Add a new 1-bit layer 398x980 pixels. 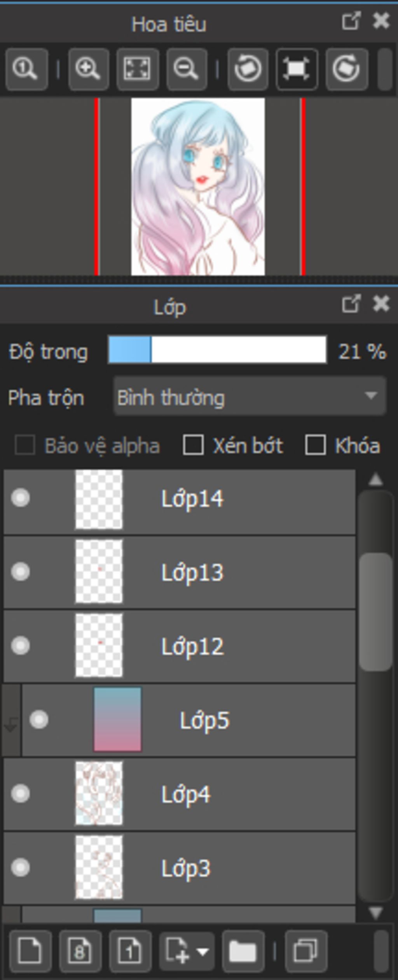point(130,951)
